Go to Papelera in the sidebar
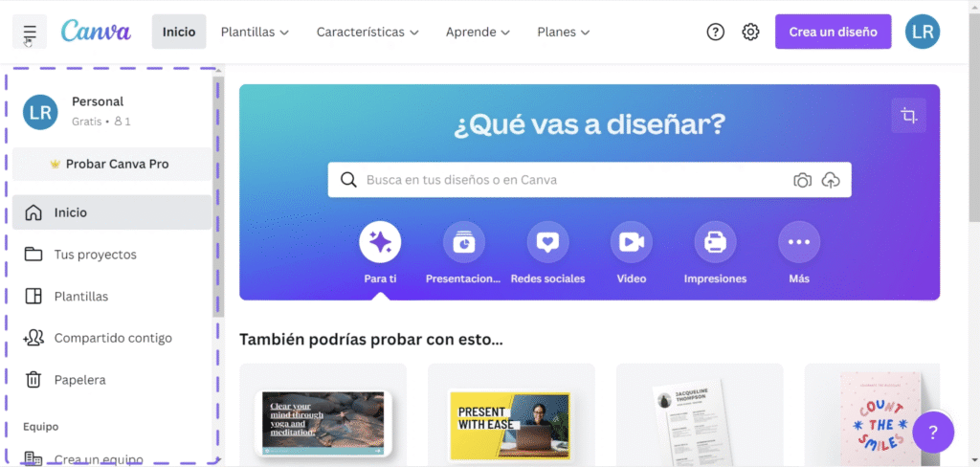 (x=79, y=380)
